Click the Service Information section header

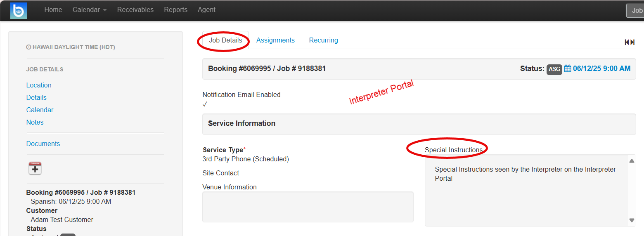pos(419,124)
